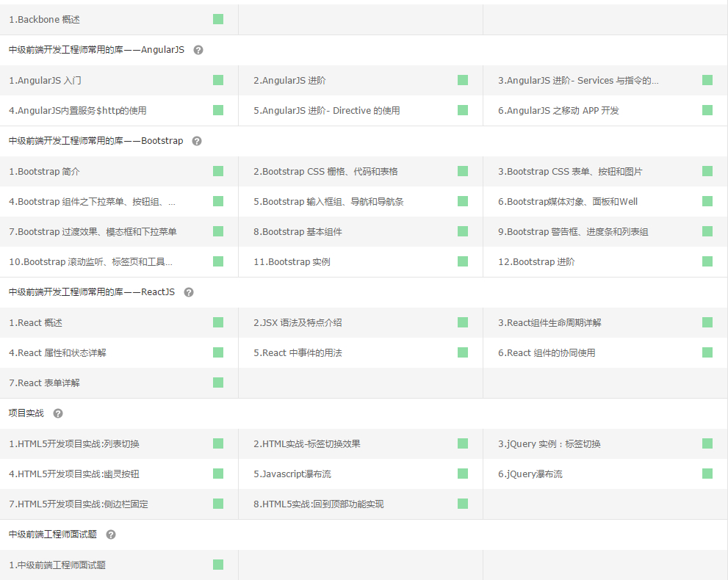Click green square for Bootstrap 输入框组
The height and width of the screenshot is (580, 728).
463,201
